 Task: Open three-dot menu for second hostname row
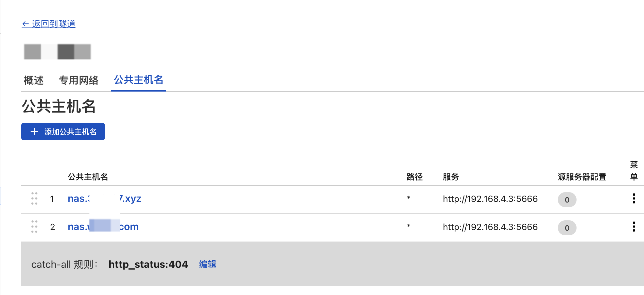click(634, 227)
